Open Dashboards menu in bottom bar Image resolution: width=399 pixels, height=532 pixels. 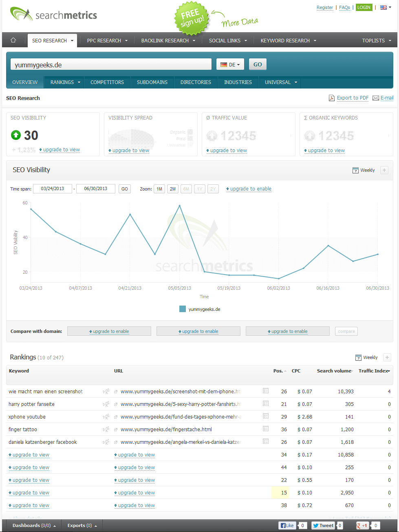[34, 525]
